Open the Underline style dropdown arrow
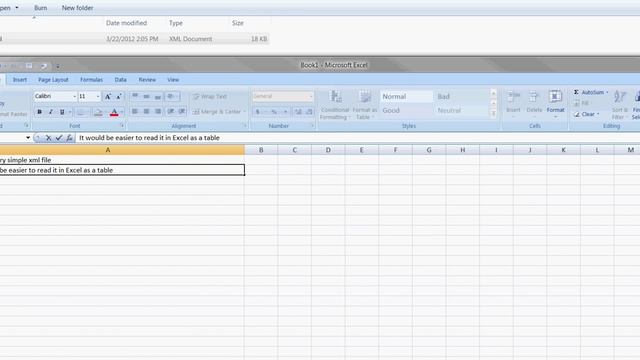The height and width of the screenshot is (360, 640). [70, 112]
